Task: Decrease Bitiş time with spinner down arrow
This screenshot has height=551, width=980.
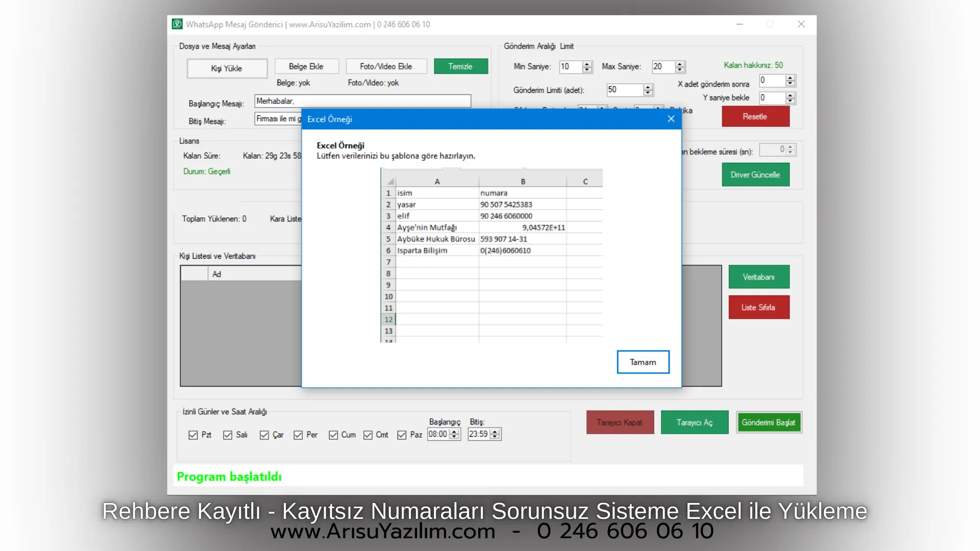Action: pyautogui.click(x=495, y=437)
